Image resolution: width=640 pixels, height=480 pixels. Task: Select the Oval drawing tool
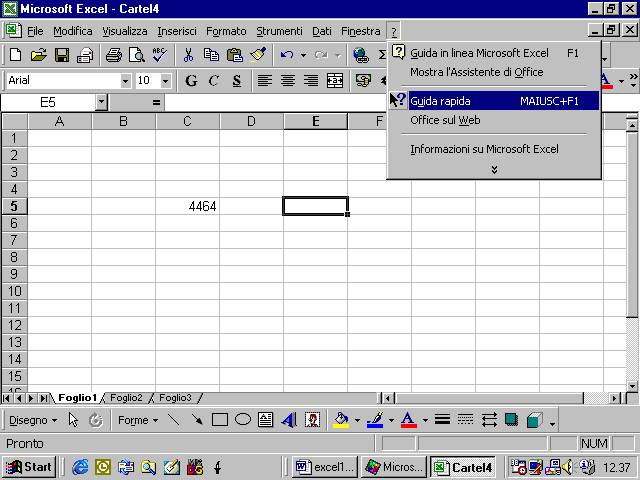(243, 420)
